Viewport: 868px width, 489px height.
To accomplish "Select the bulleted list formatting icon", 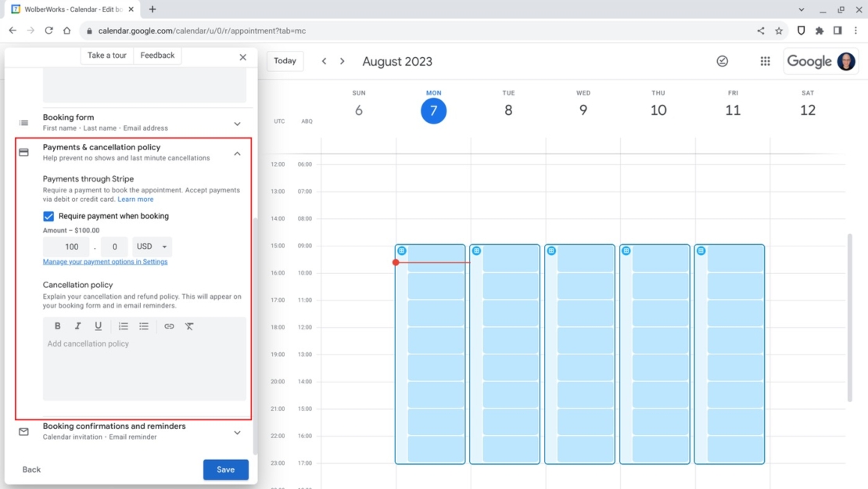I will [x=144, y=325].
